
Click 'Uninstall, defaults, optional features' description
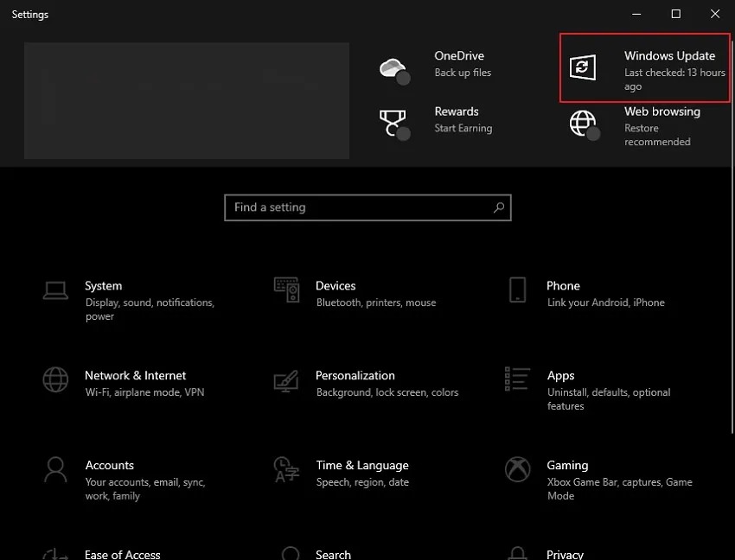[x=609, y=399]
